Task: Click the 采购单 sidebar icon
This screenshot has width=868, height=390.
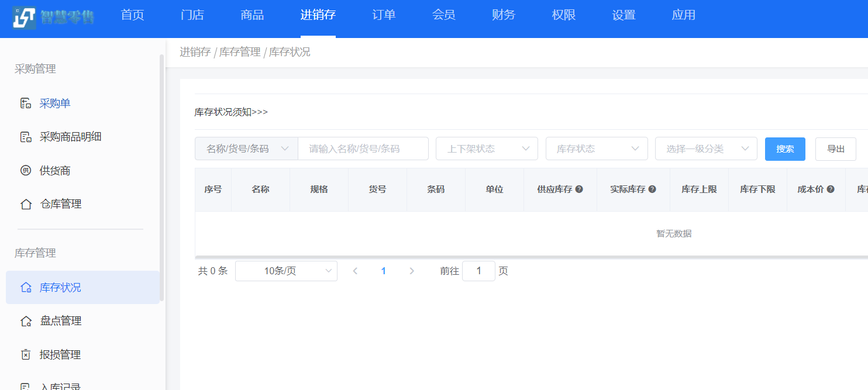Action: [x=26, y=103]
